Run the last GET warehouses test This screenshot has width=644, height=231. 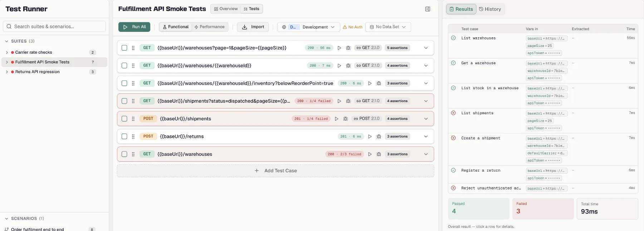click(370, 154)
